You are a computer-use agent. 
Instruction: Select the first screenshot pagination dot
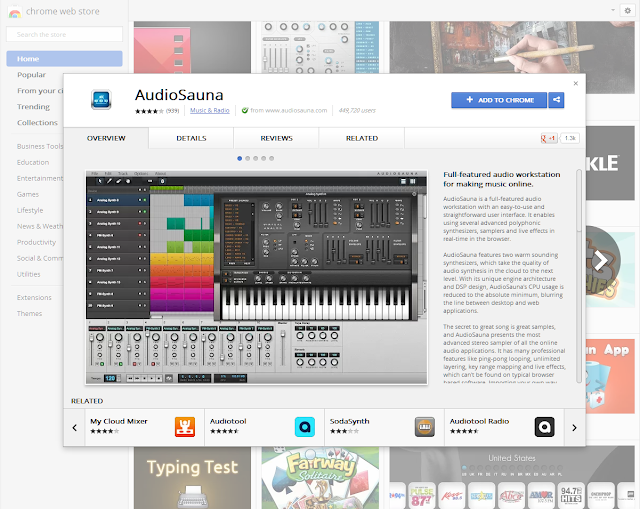[x=240, y=158]
